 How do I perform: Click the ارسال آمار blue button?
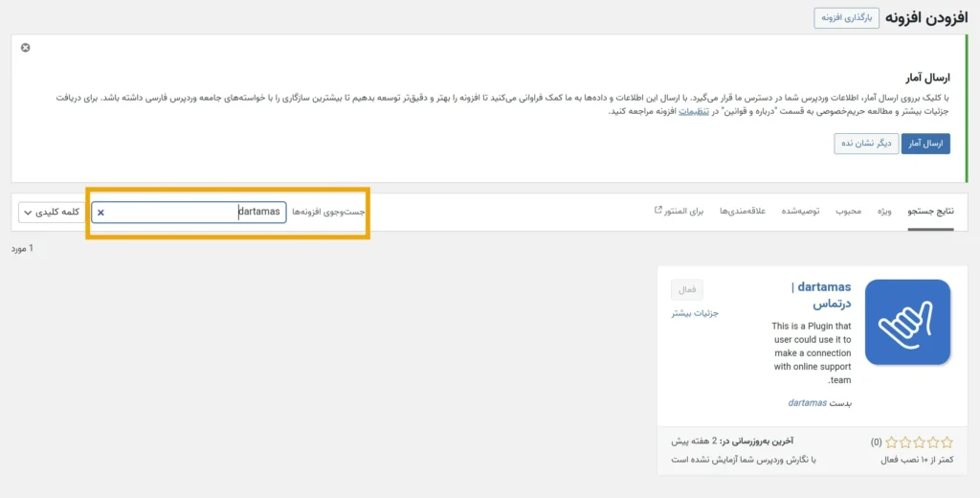925,144
